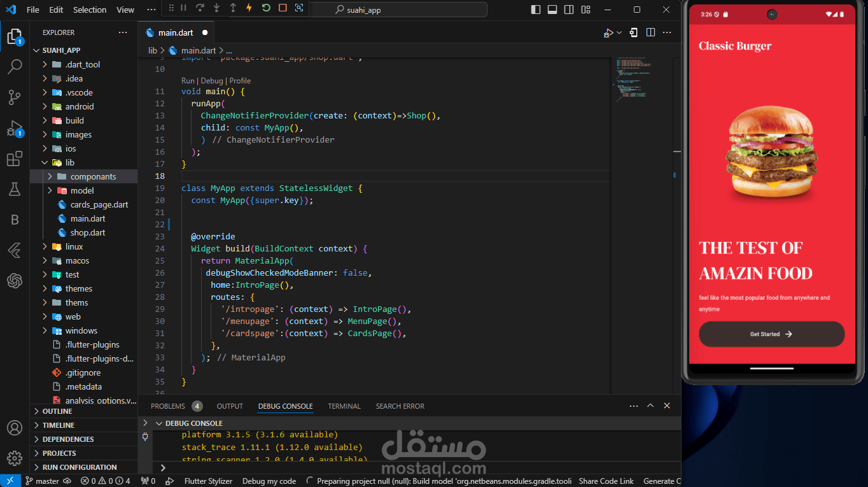This screenshot has width=868, height=487.
Task: Split the editor to the right
Action: point(650,32)
